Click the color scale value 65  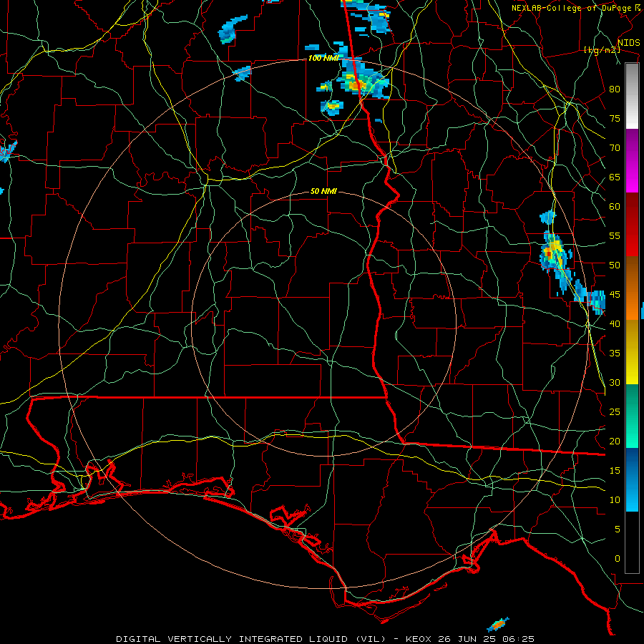(x=615, y=177)
